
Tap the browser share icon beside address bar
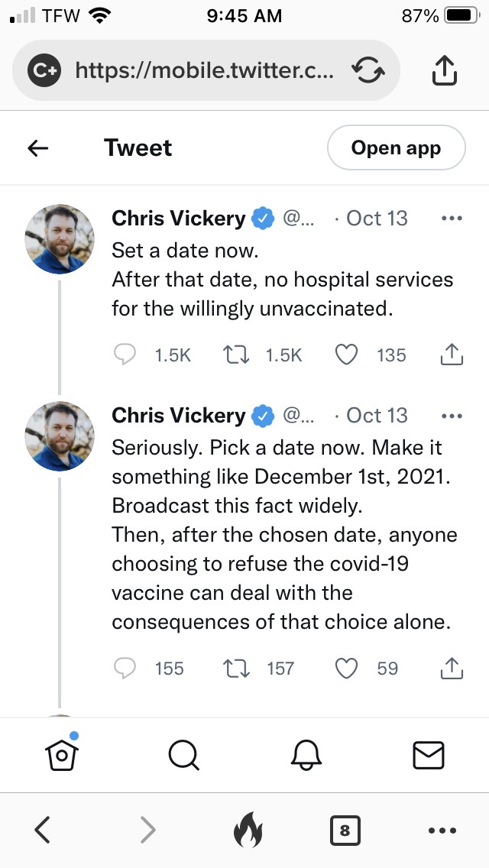coord(445,71)
